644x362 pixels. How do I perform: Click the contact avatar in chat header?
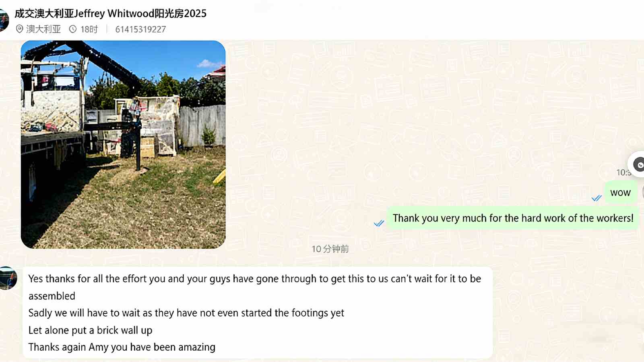pyautogui.click(x=4, y=20)
